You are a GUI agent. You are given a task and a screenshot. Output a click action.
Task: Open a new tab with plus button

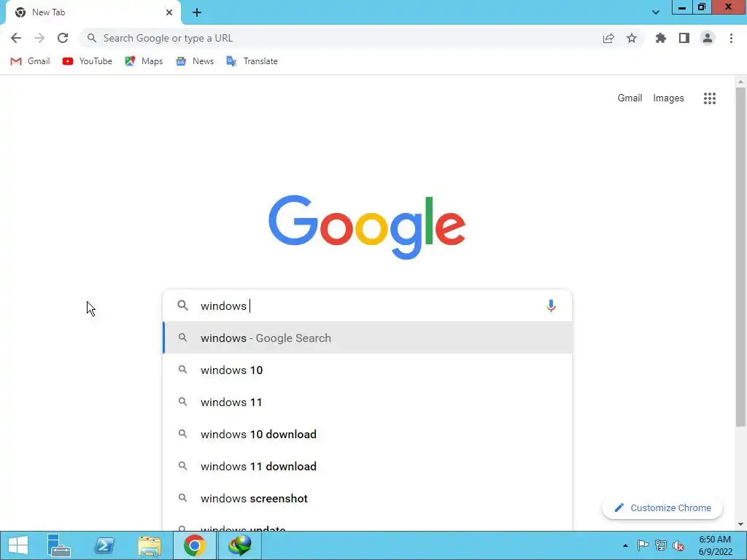197,12
